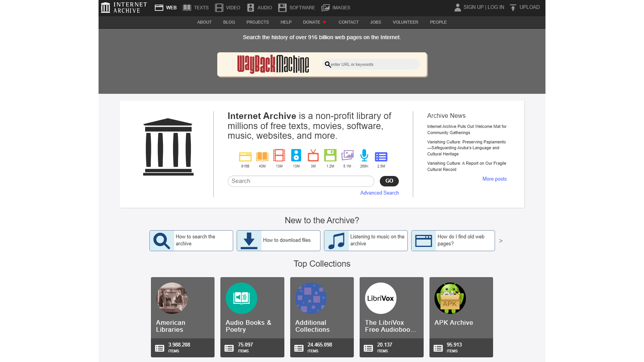Screen dimensions: 644x362
Task: Open the American Libraries collection thumbnail
Action: point(172,298)
